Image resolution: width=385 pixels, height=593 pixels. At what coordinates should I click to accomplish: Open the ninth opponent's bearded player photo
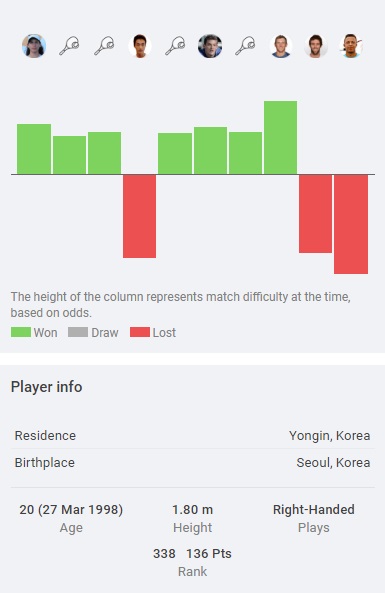[x=316, y=46]
